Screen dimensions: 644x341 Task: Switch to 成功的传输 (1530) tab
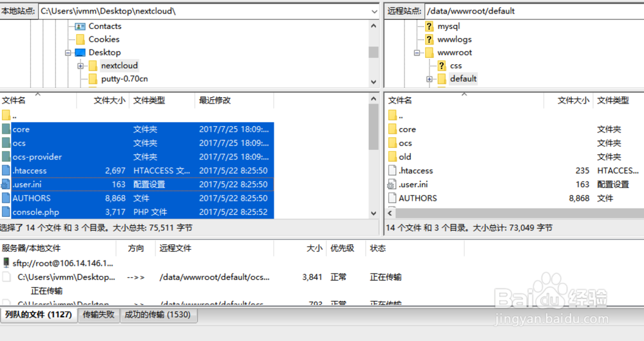point(158,315)
